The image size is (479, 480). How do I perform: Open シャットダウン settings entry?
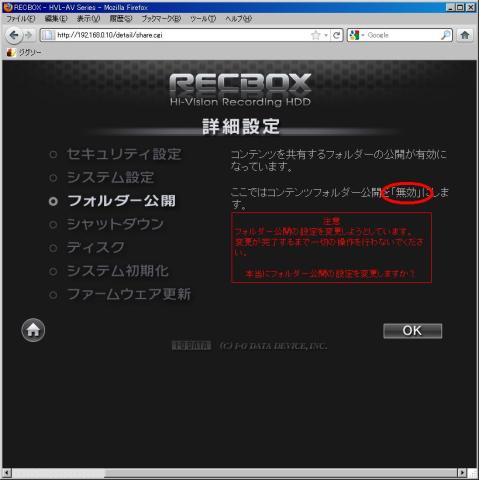point(115,224)
